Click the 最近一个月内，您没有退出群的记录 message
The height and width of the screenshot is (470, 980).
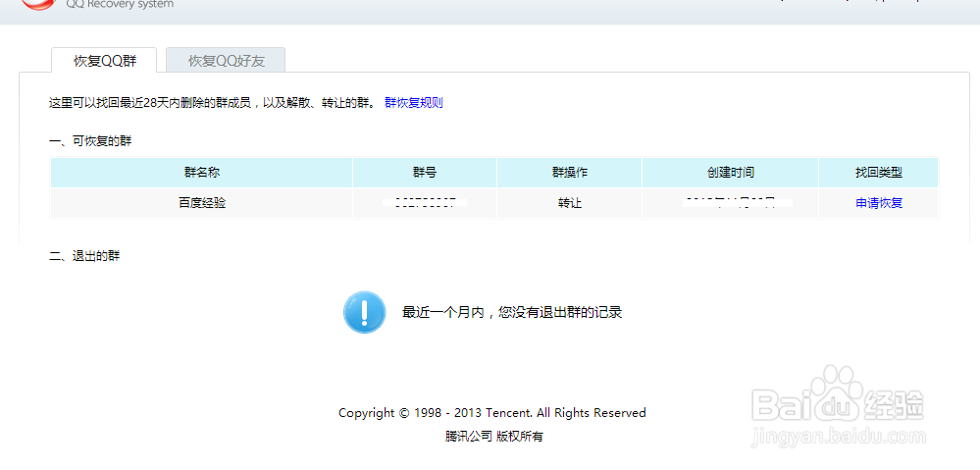(x=512, y=312)
